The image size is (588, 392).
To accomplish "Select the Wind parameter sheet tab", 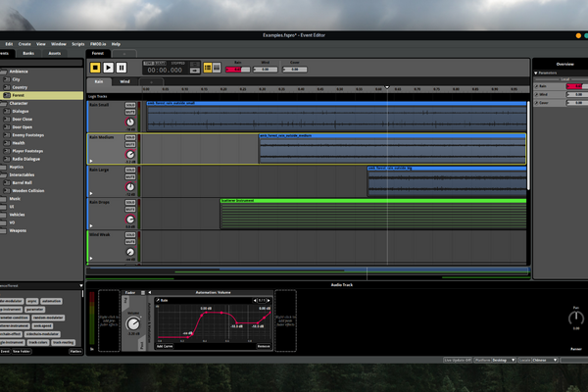I will pyautogui.click(x=124, y=81).
